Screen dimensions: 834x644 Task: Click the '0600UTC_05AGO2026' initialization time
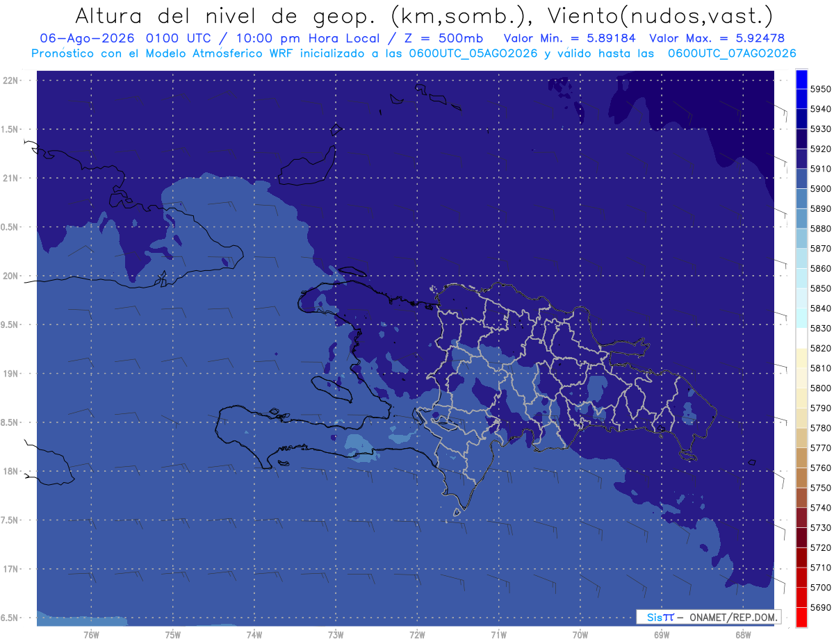(x=472, y=53)
